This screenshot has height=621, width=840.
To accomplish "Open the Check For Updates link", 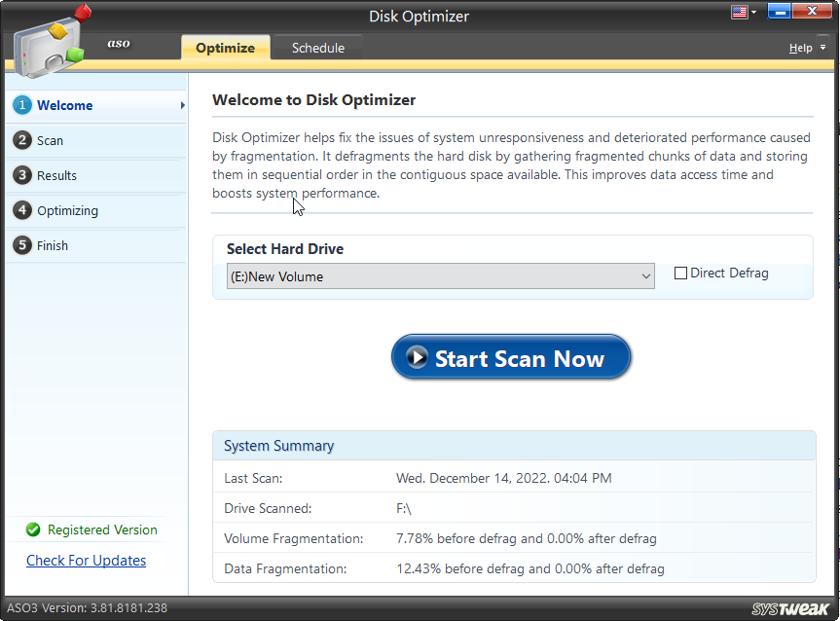I will [86, 561].
